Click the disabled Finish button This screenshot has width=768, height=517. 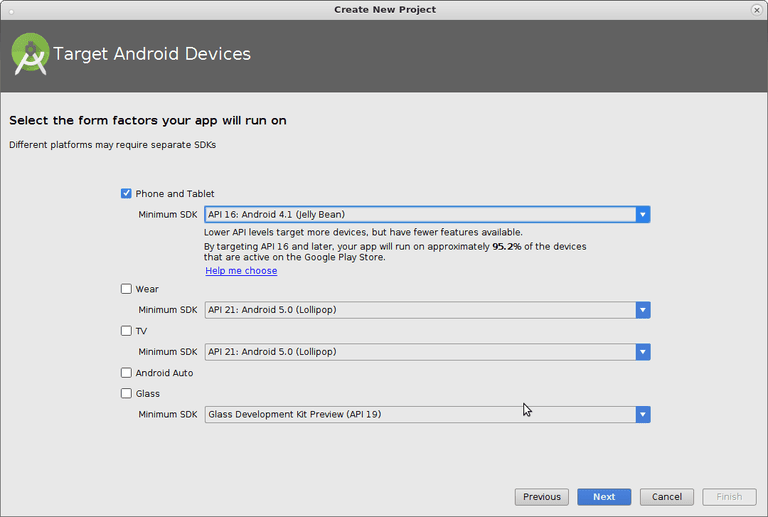[729, 497]
